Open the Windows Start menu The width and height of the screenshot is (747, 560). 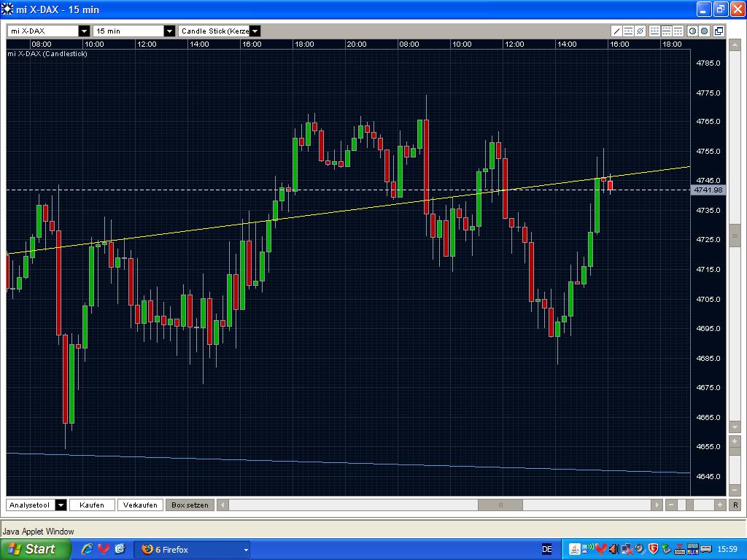pos(36,549)
